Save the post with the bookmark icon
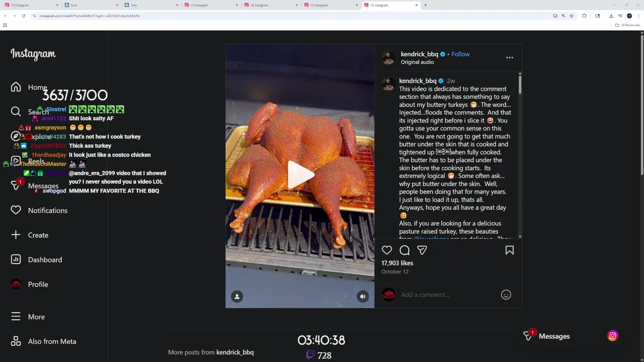Image resolution: width=644 pixels, height=362 pixels. click(509, 250)
